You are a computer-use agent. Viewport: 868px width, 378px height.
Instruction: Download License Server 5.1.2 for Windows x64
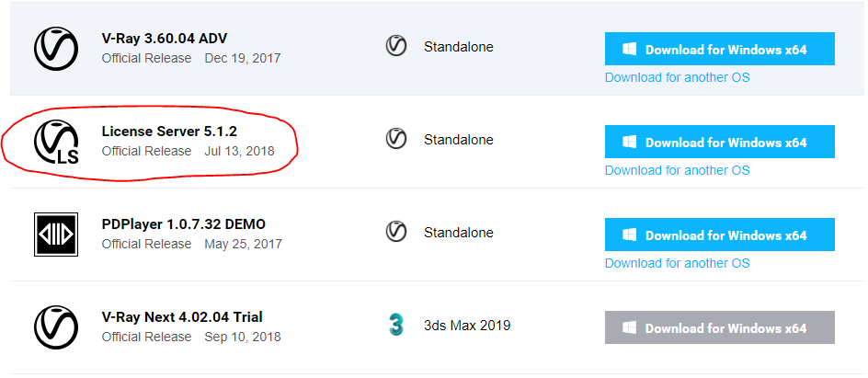point(719,143)
